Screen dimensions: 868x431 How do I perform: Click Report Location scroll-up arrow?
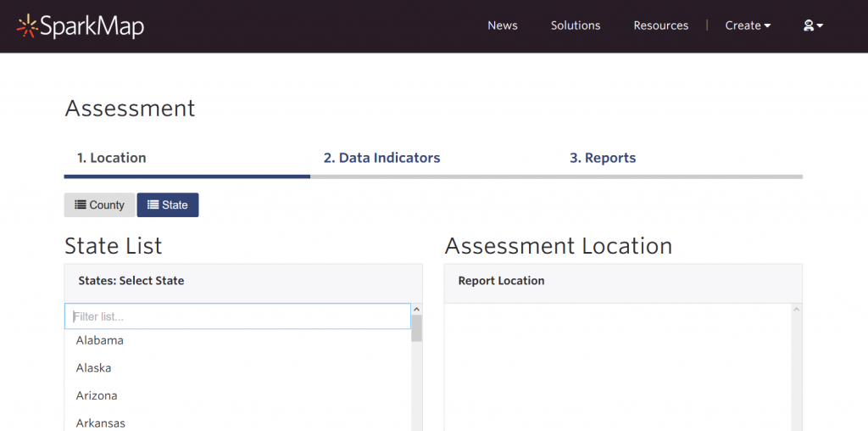click(x=797, y=310)
